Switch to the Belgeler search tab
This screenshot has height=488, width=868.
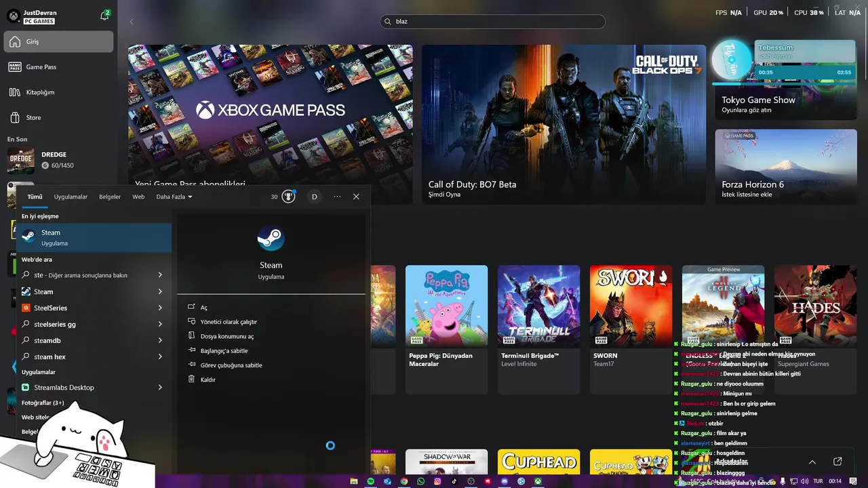pos(110,197)
